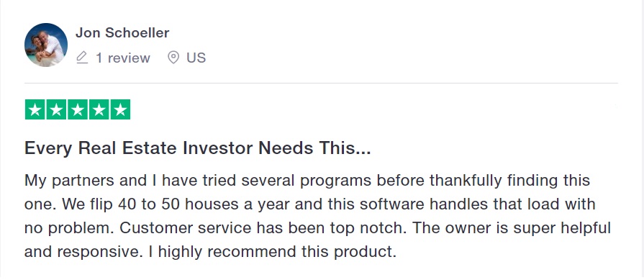644x280 pixels.
Task: Open Jon Schoeller's profile photo
Action: point(46,45)
